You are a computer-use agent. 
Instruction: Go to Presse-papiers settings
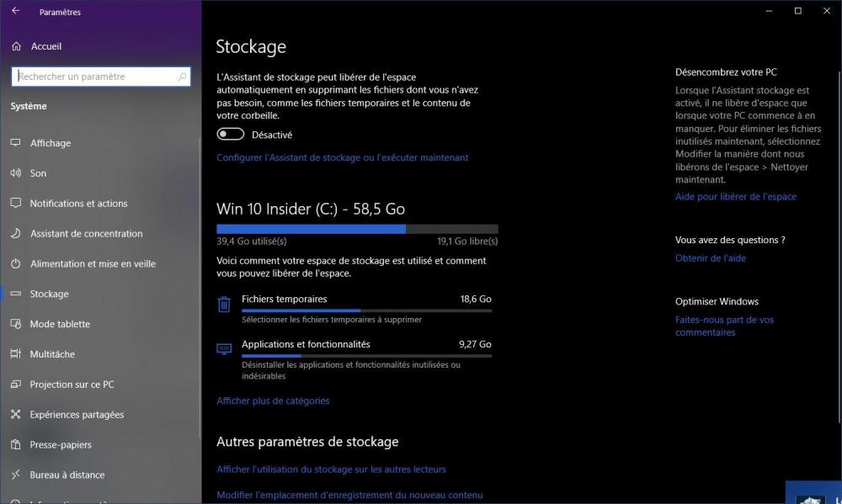pos(61,445)
